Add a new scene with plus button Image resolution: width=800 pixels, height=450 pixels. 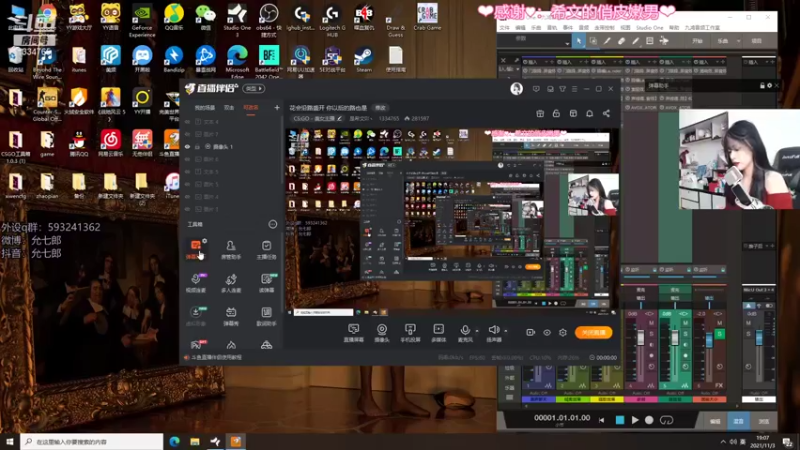click(x=277, y=108)
